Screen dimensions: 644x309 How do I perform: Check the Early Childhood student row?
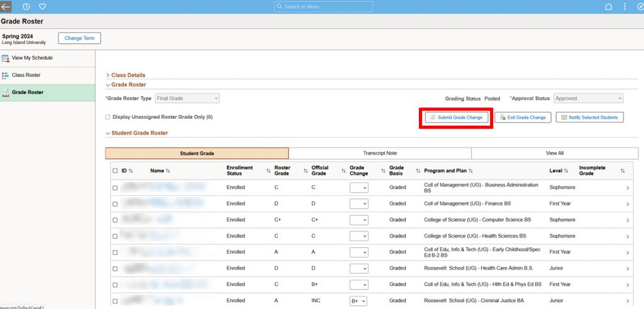[115, 252]
